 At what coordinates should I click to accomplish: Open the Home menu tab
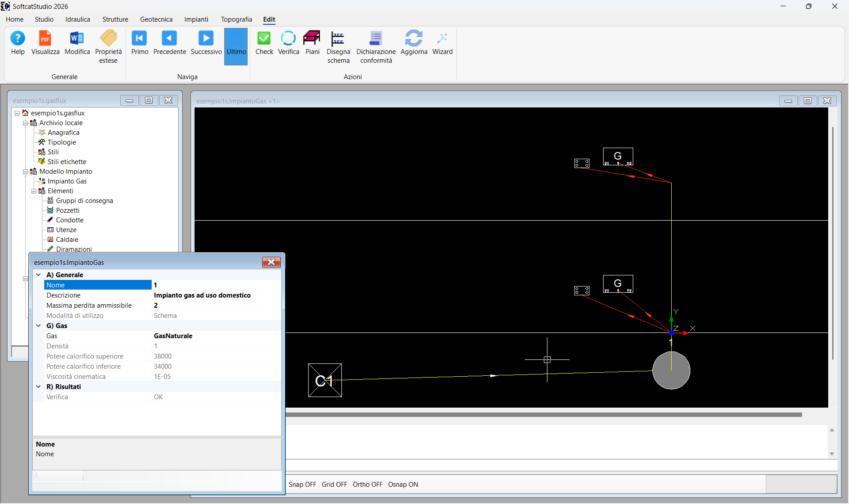click(15, 19)
